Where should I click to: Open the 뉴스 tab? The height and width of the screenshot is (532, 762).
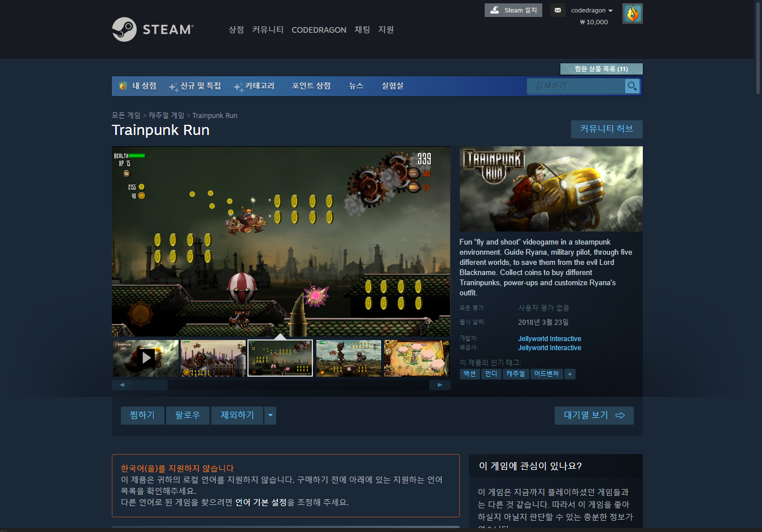356,86
